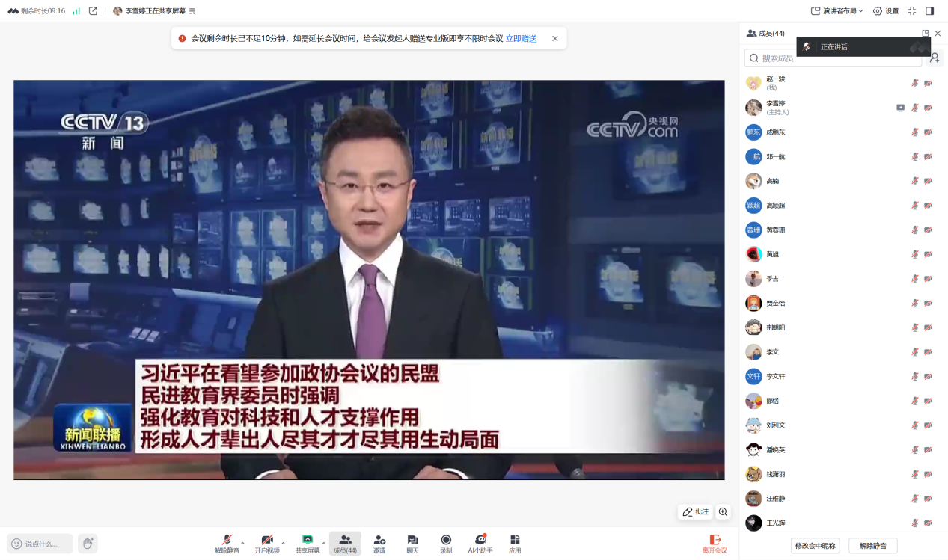Click the 修改会中昵称 button

[816, 546]
